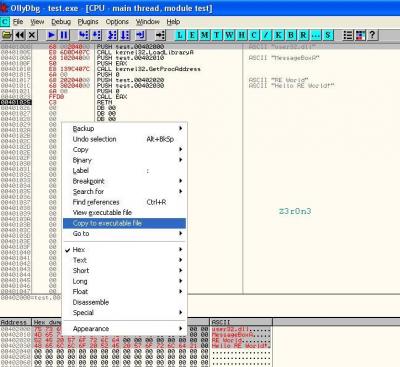Screen dimensions: 400x367
Task: Select Copy to executable file
Action: 124,223
